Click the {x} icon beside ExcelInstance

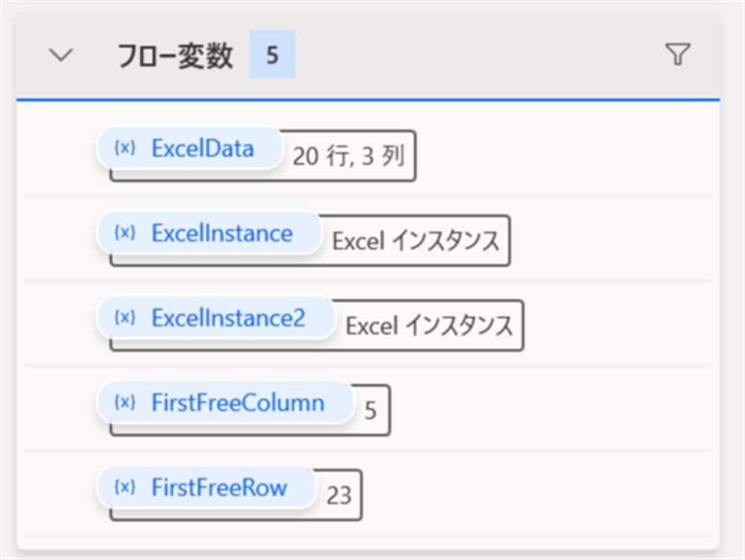[124, 232]
